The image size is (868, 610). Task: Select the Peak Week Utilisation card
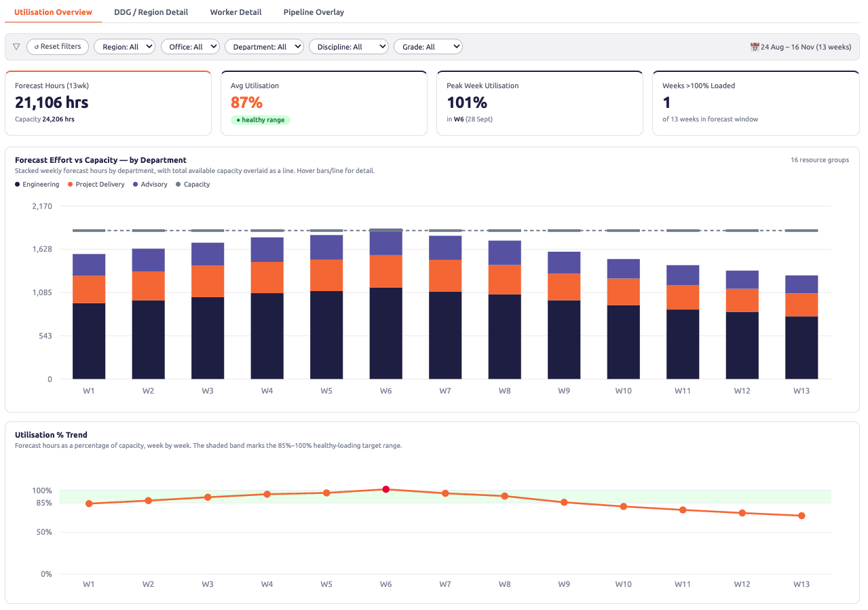click(540, 103)
